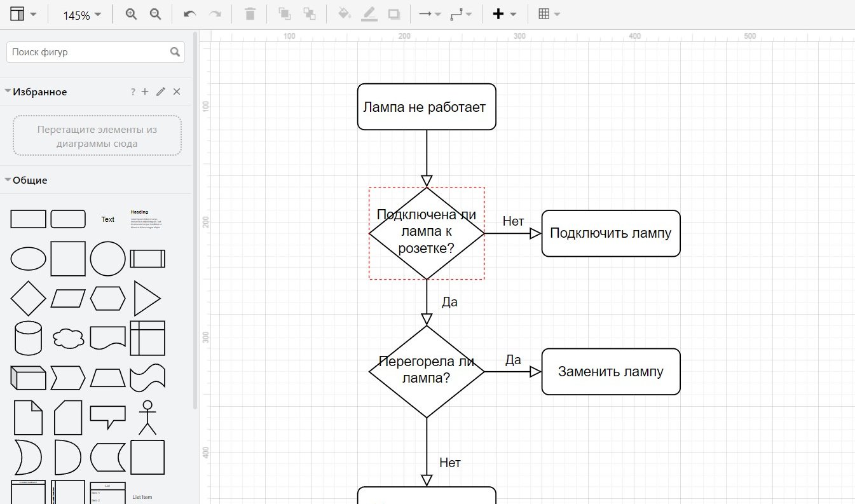855x504 pixels.
Task: Select the diamond shape in palette
Action: click(x=29, y=298)
